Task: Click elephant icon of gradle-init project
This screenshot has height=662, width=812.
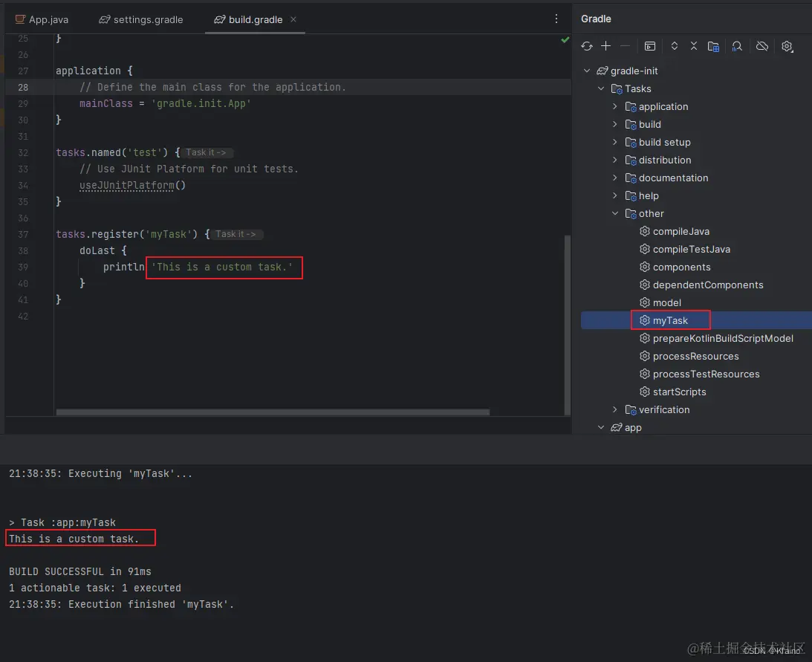Action: pyautogui.click(x=602, y=71)
